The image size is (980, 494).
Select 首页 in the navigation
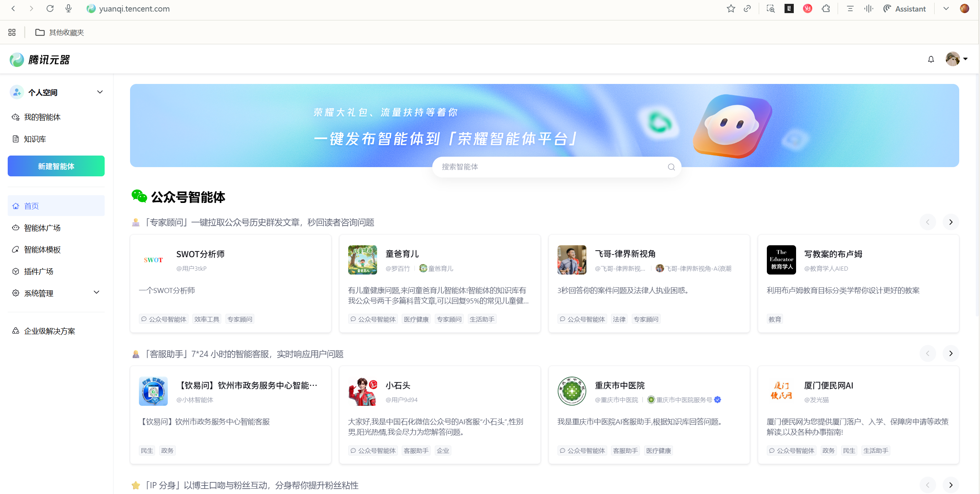pos(32,206)
